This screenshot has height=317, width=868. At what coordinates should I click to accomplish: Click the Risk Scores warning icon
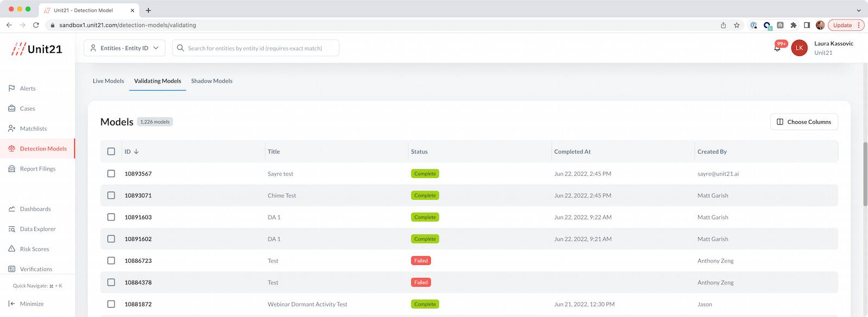click(11, 249)
